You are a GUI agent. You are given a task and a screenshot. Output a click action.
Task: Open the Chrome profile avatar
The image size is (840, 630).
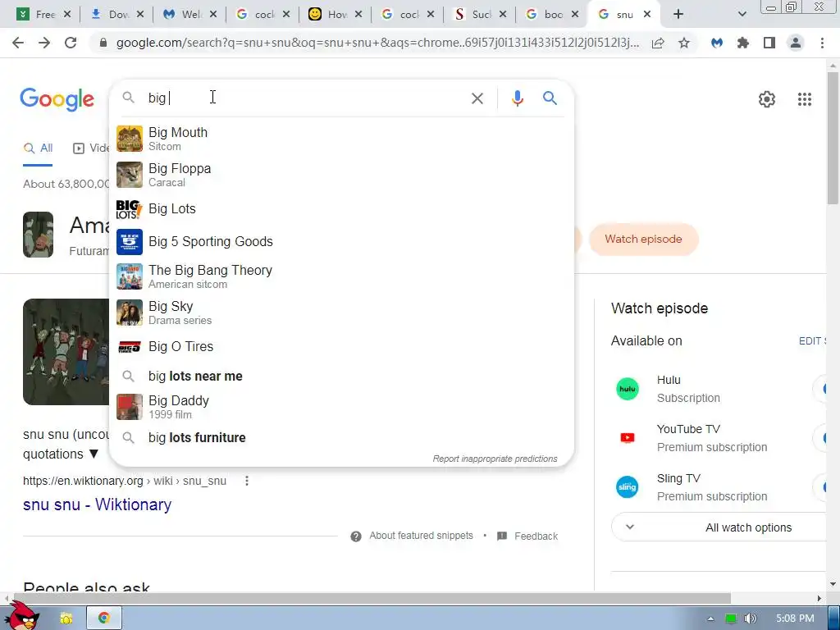(x=796, y=43)
